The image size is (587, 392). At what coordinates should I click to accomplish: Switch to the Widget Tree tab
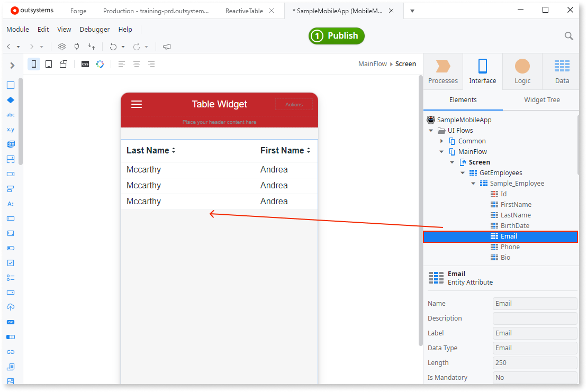tap(541, 100)
